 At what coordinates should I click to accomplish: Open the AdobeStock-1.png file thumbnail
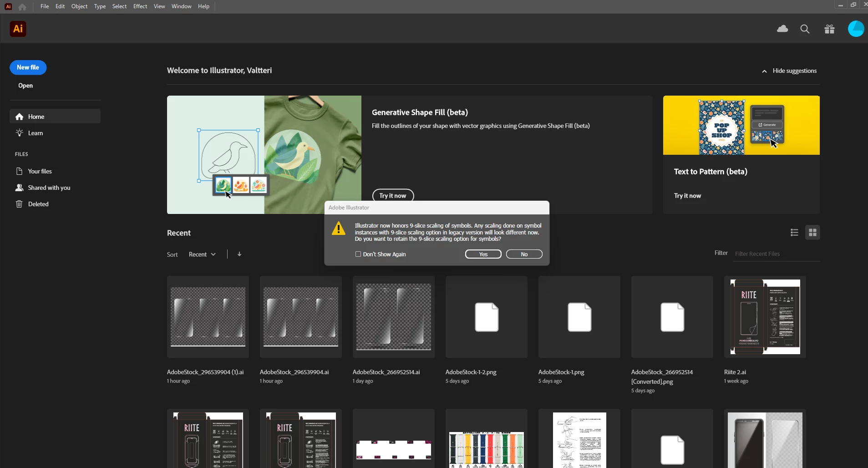(579, 317)
